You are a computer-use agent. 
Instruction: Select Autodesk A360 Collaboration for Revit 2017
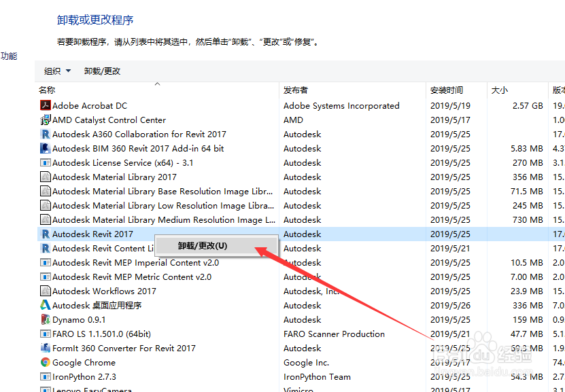(139, 135)
